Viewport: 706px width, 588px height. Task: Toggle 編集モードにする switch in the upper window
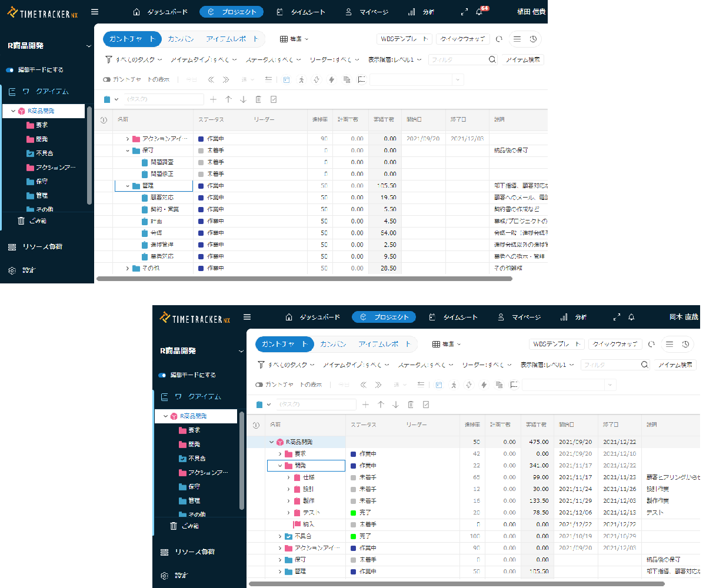pos(9,70)
